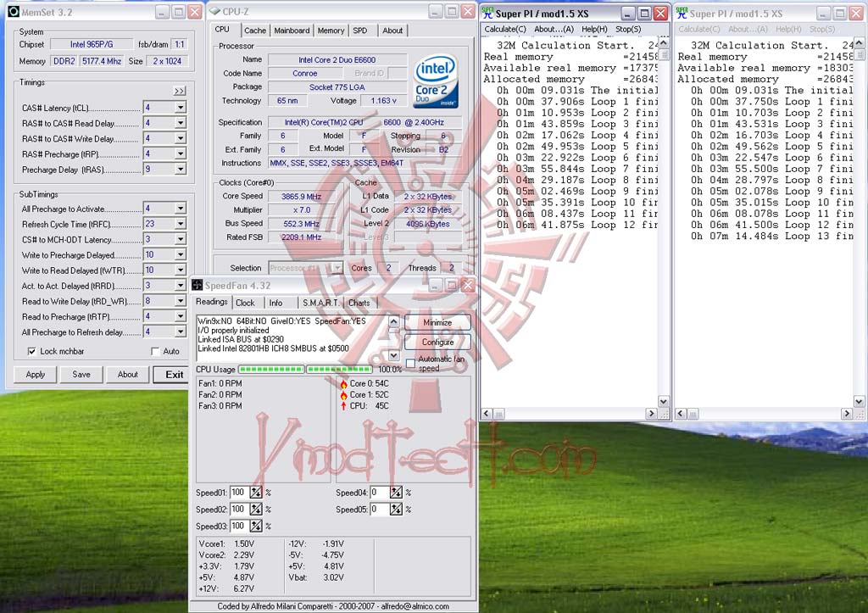Click MemSet timings expand arrows button
This screenshot has width=868, height=613.
point(180,91)
